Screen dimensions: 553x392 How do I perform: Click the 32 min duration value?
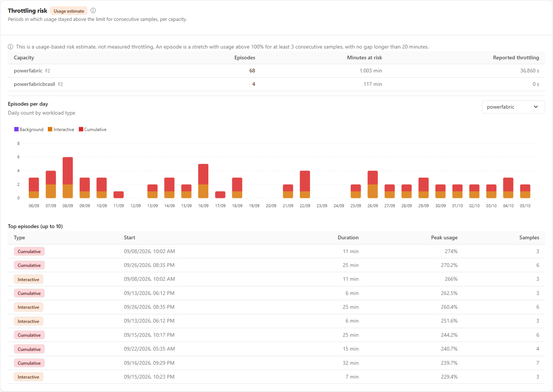click(x=351, y=363)
